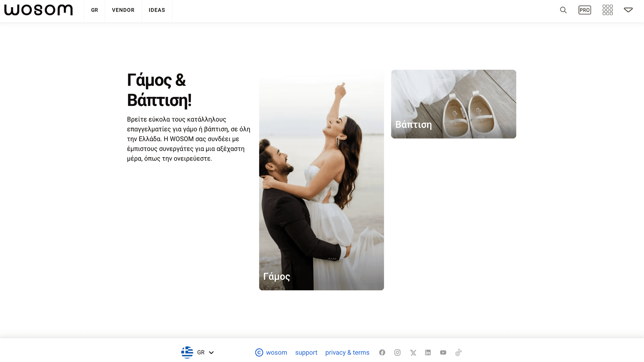644x362 pixels.
Task: Click the Greek flag icon in footer
Action: [x=187, y=352]
